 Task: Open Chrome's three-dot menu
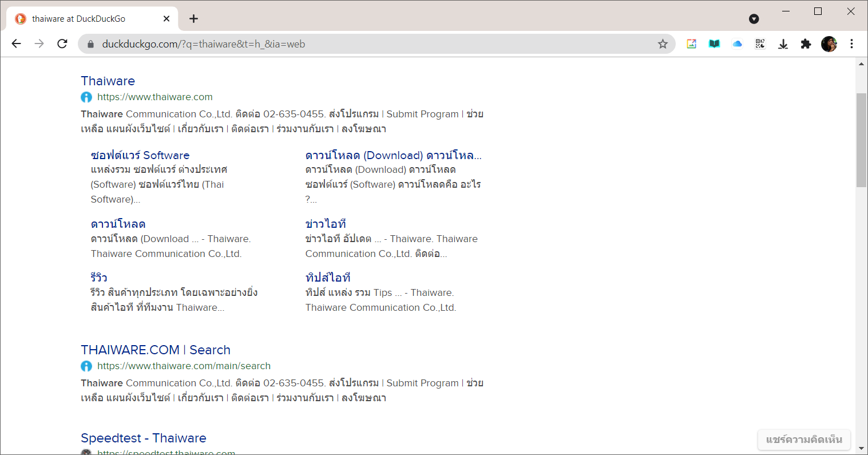pos(851,44)
